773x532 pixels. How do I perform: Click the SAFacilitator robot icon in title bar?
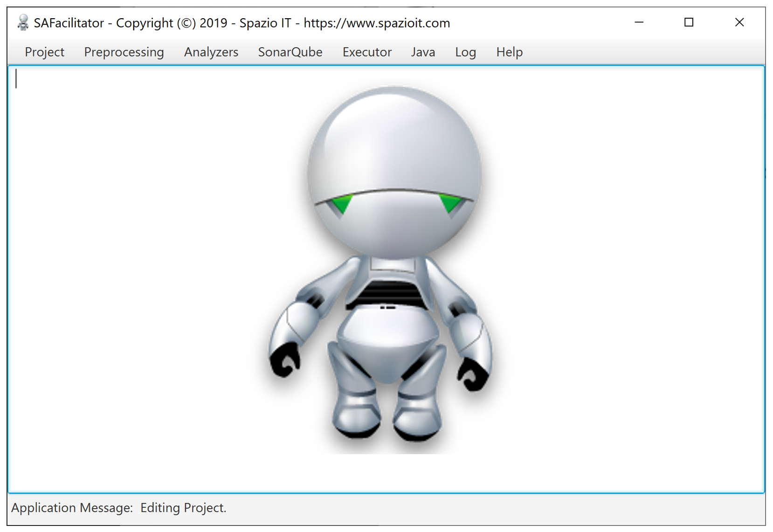(x=22, y=22)
